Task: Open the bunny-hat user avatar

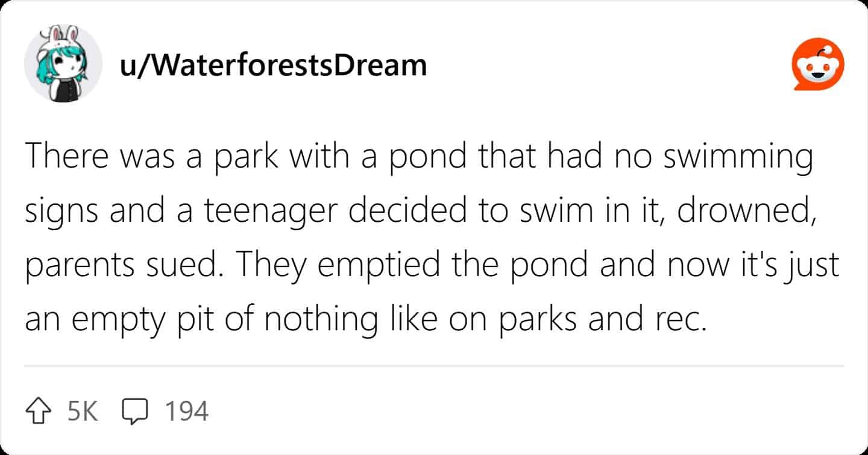Action: click(x=63, y=64)
